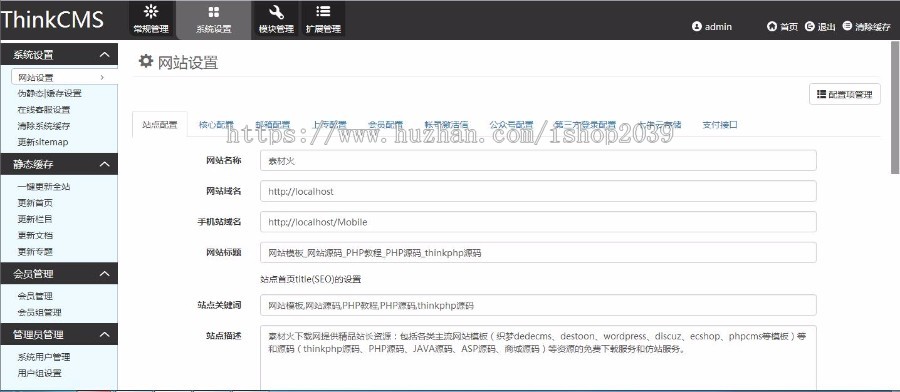
Task: Click the ThinkCMS logo
Action: [52, 20]
